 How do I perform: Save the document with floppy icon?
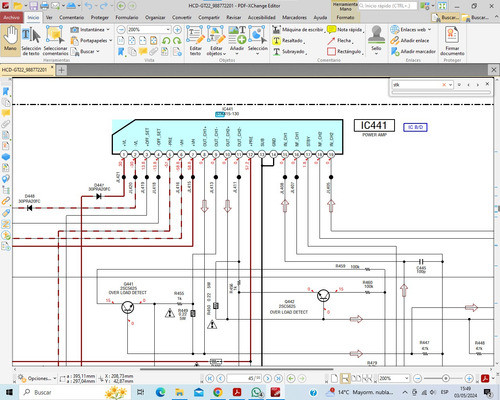[x=33, y=6]
